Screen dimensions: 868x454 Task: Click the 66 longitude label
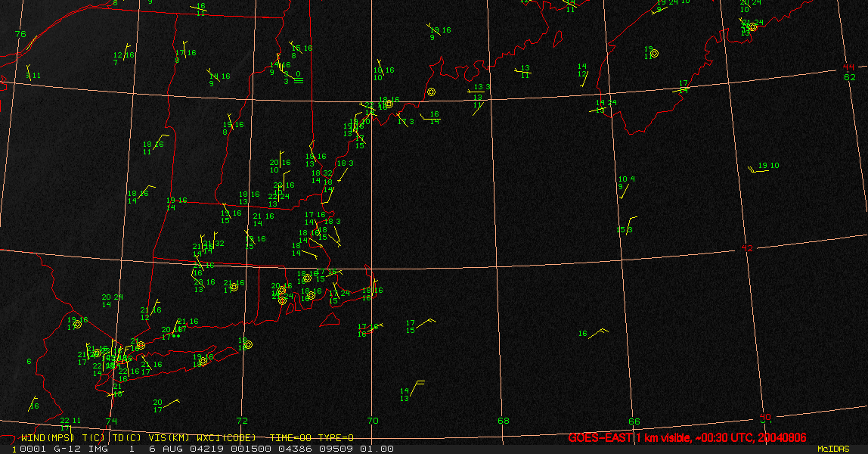point(634,421)
